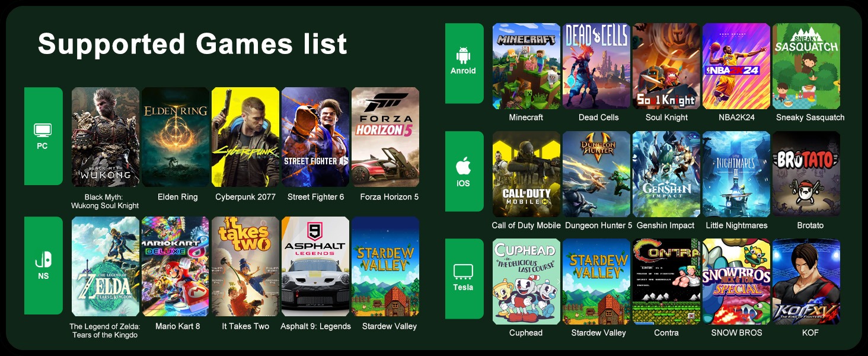This screenshot has width=868, height=356.
Task: Click the 'Cyberpunk 2077' caption
Action: pos(245,197)
